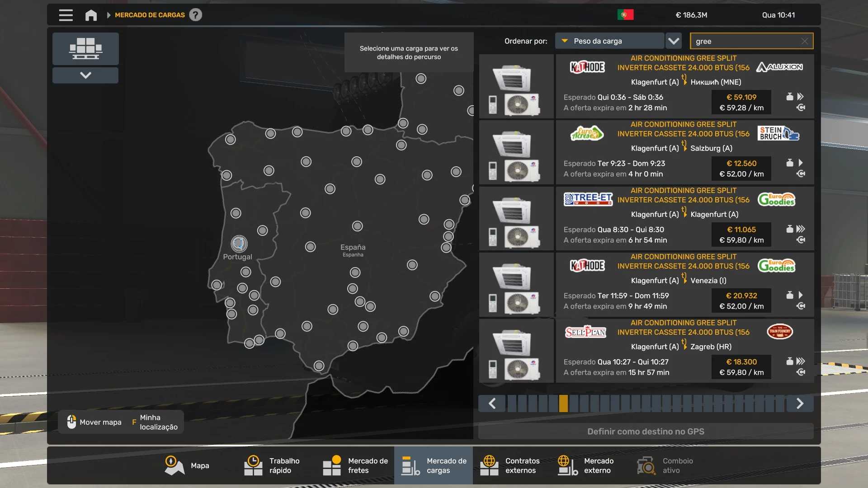Click the trailer selection icon

pos(85,49)
